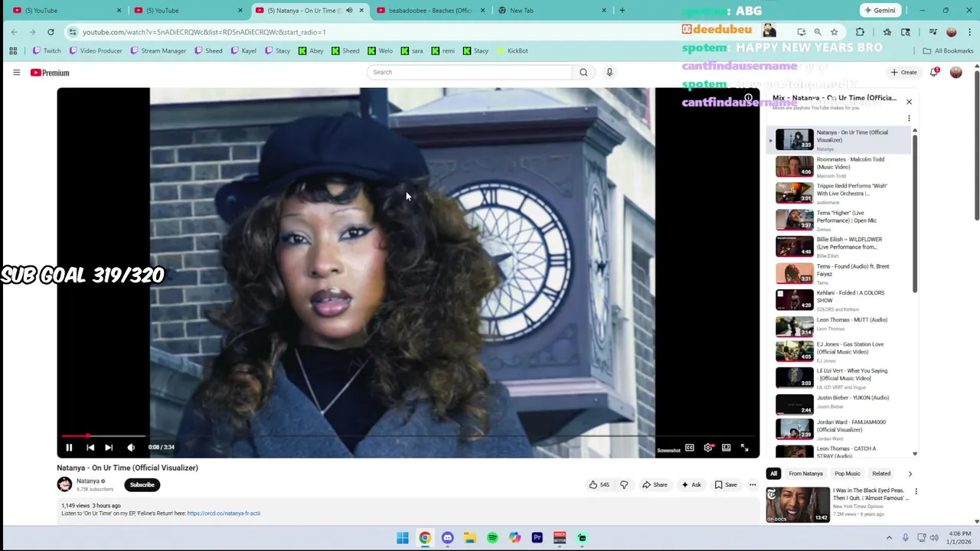
Task: Open Natanya channel avatar
Action: [x=64, y=484]
